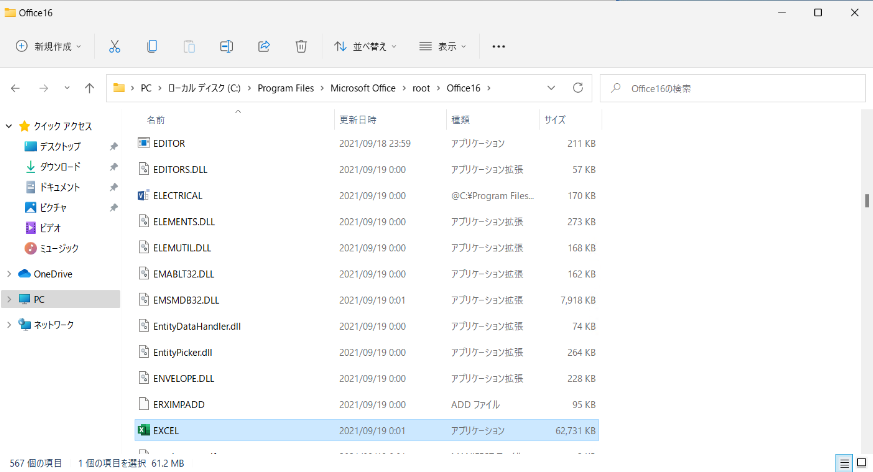Select ネットワーク (Network) in sidebar
Viewport: 873px width, 472px height.
[x=53, y=324]
